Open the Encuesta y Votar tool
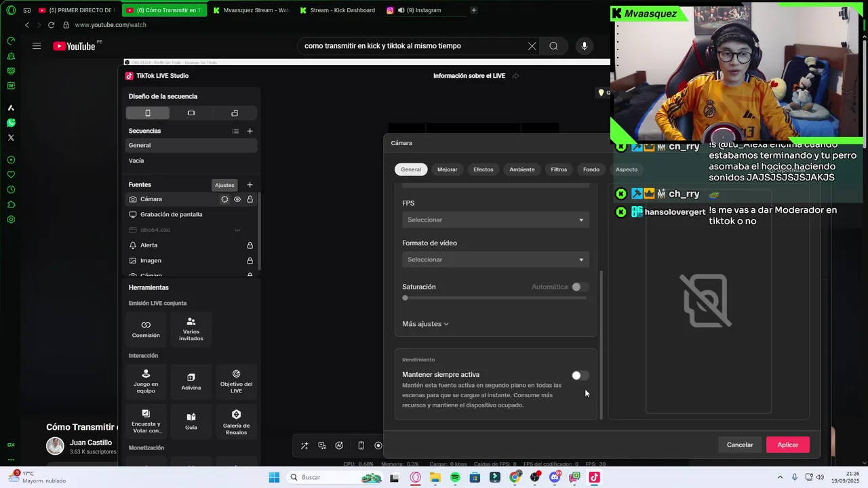This screenshot has height=488, width=868. (146, 421)
